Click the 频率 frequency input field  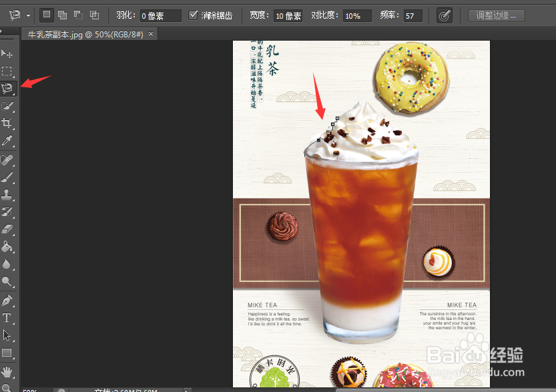point(412,15)
